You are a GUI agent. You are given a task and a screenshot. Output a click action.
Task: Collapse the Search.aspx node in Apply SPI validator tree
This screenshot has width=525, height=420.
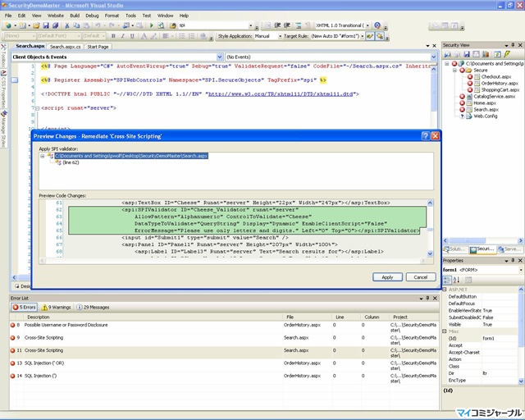pos(43,156)
